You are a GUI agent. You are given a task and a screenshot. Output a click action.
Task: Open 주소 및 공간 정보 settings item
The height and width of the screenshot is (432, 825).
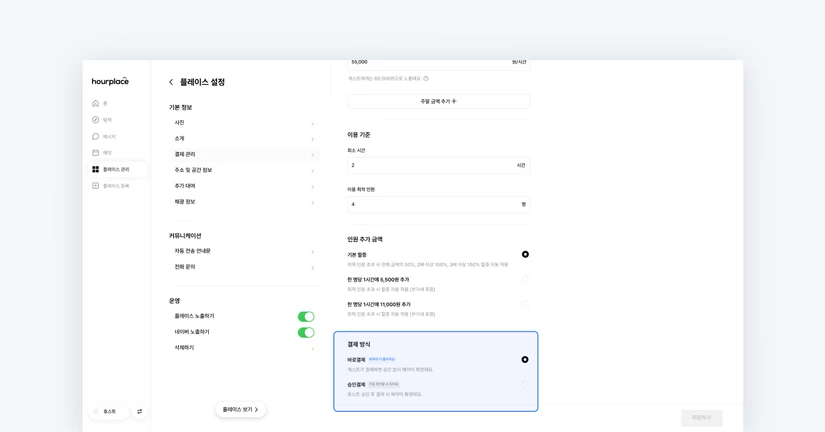pos(244,170)
